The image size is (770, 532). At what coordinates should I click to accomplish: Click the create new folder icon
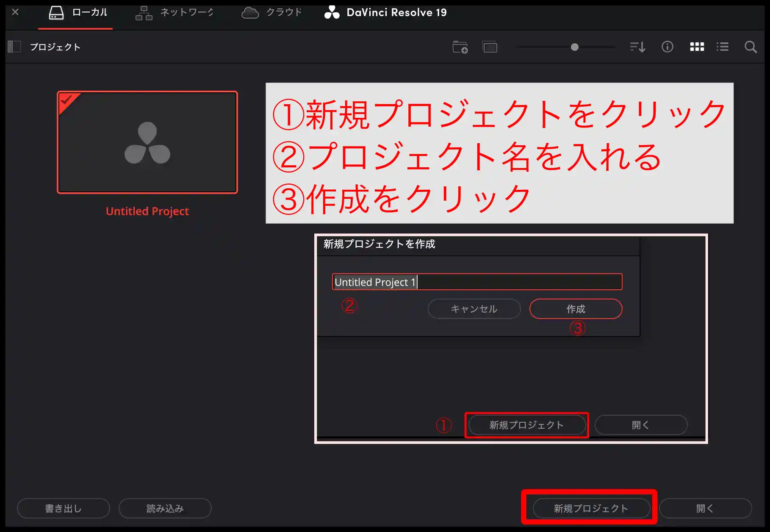[460, 47]
